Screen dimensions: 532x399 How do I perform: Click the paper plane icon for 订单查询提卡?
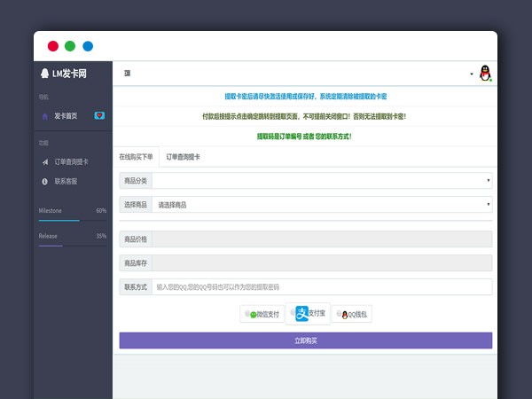pyautogui.click(x=45, y=161)
